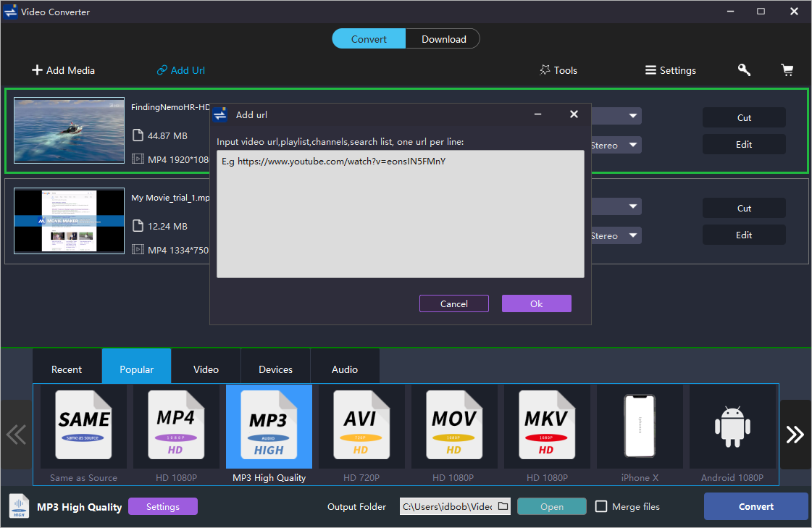This screenshot has height=528, width=812.
Task: Switch to the Download tab
Action: (443, 39)
